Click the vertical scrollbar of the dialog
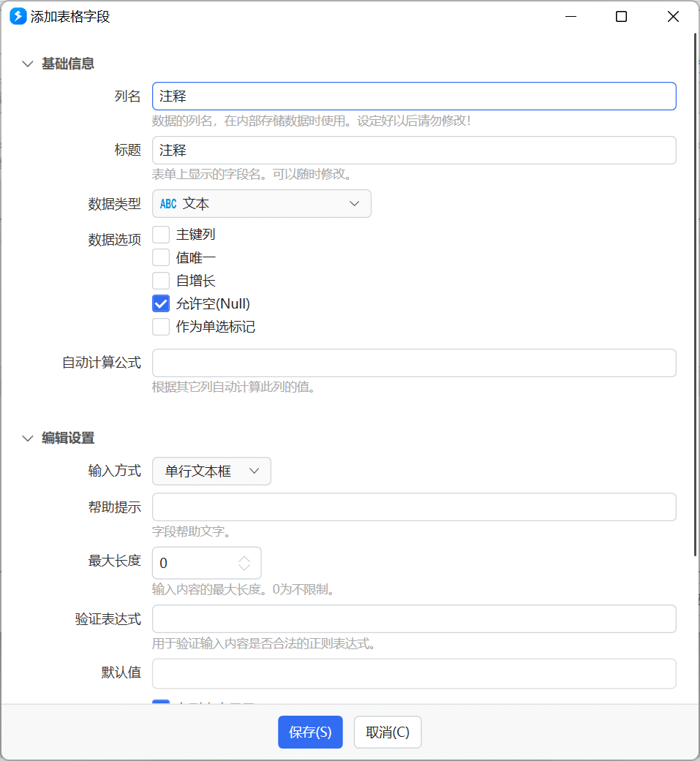Image resolution: width=700 pixels, height=761 pixels. [x=695, y=295]
